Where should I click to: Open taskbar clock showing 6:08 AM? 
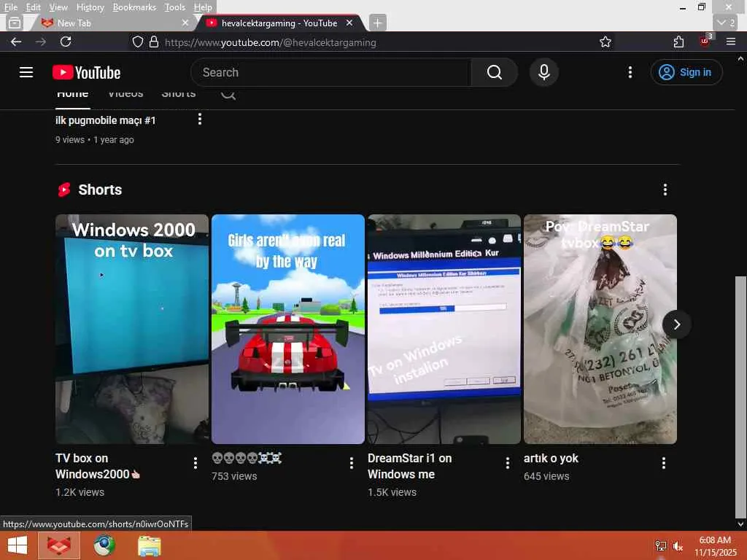(715, 546)
